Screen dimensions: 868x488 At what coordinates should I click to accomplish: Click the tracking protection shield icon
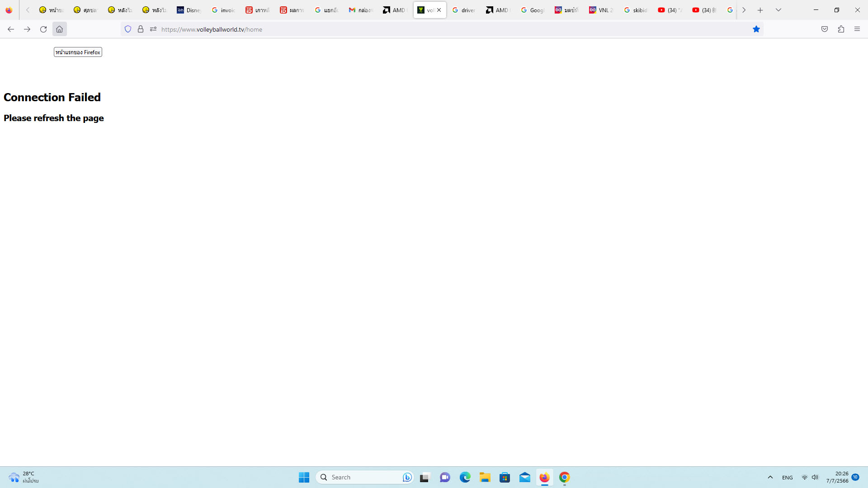click(128, 29)
